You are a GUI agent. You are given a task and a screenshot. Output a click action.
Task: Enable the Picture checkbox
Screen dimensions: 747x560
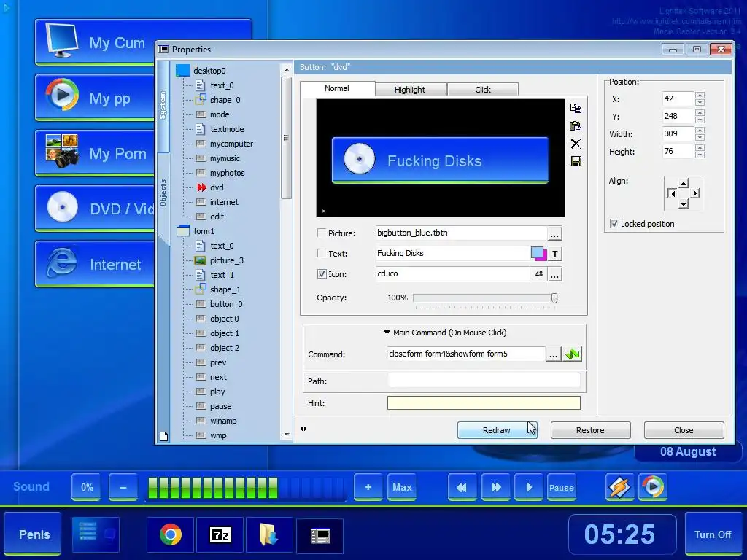coord(322,233)
